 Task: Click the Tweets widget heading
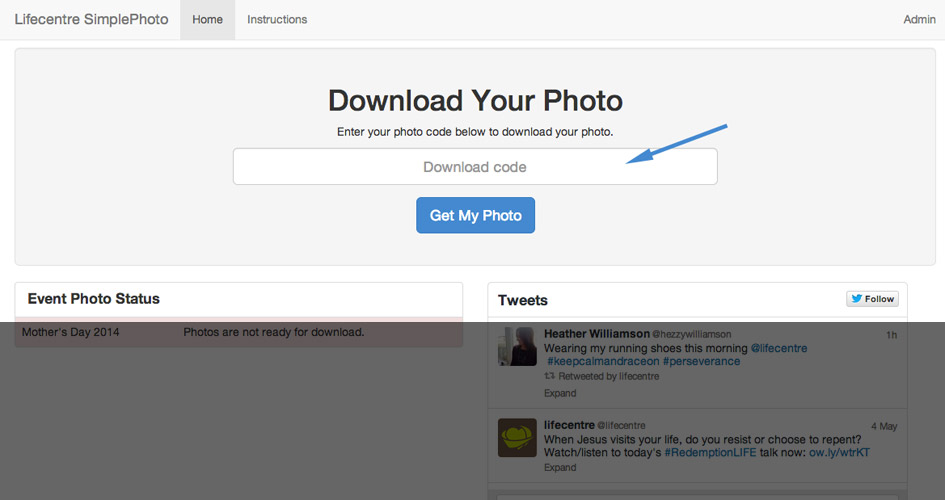pyautogui.click(x=523, y=300)
